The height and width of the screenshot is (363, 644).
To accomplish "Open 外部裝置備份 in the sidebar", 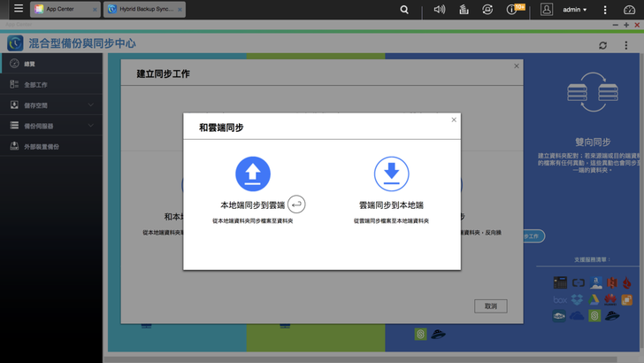I will click(x=41, y=146).
